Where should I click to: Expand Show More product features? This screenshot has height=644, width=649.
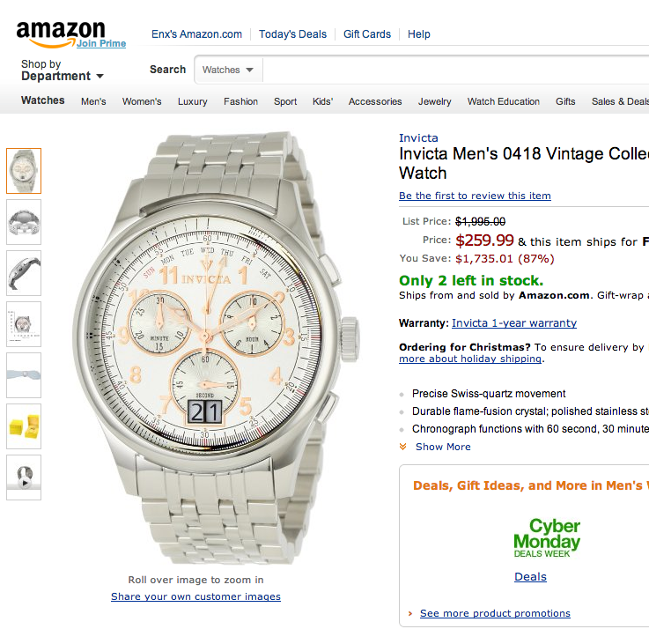[443, 447]
